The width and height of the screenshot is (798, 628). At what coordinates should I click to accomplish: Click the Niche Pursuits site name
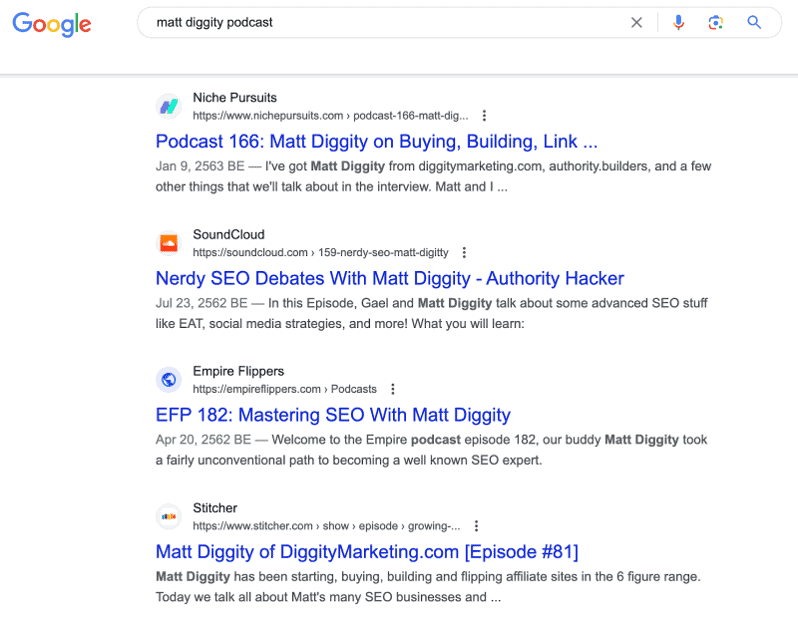click(235, 98)
